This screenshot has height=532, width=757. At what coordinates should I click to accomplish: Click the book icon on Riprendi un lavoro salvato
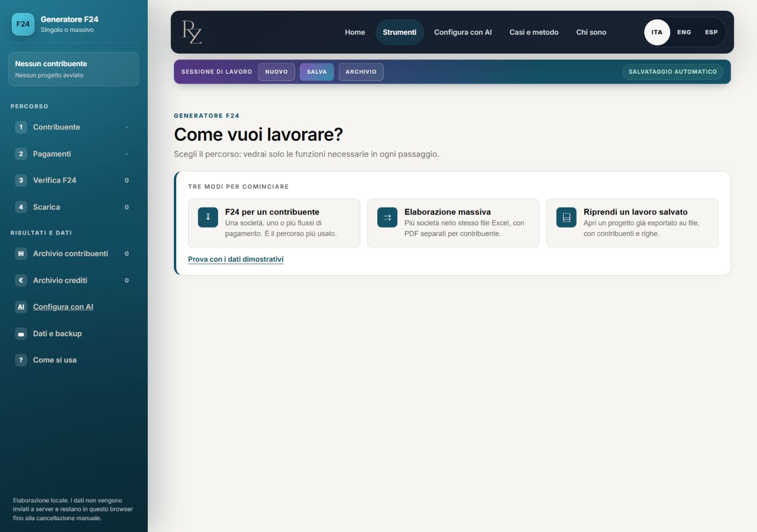point(567,217)
